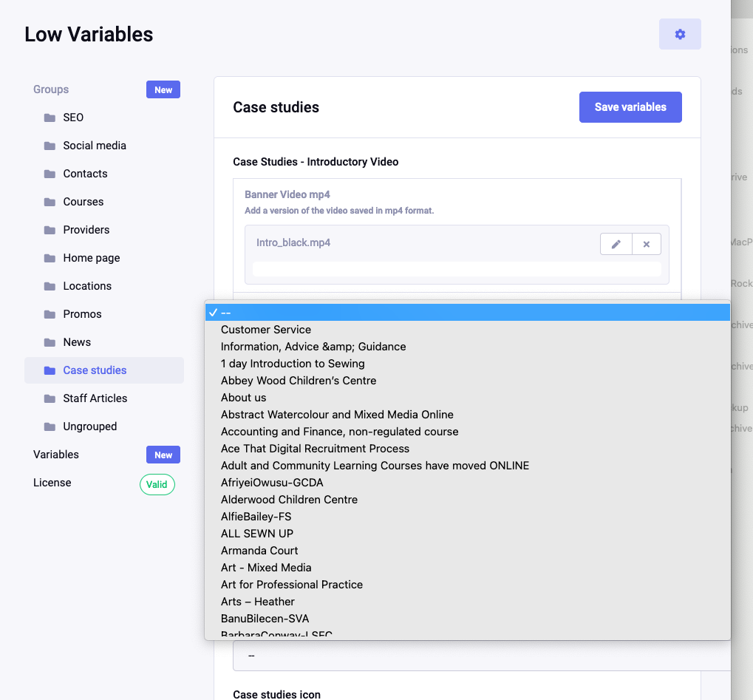Click the Staff Articles folder icon
This screenshot has width=753, height=700.
tap(50, 398)
